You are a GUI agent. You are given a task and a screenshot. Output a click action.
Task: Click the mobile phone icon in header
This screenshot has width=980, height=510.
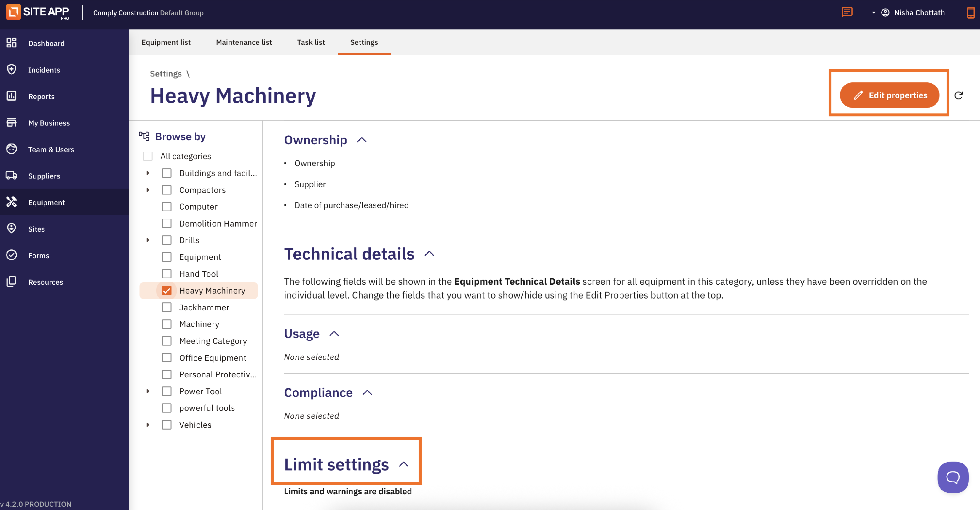[x=971, y=12]
